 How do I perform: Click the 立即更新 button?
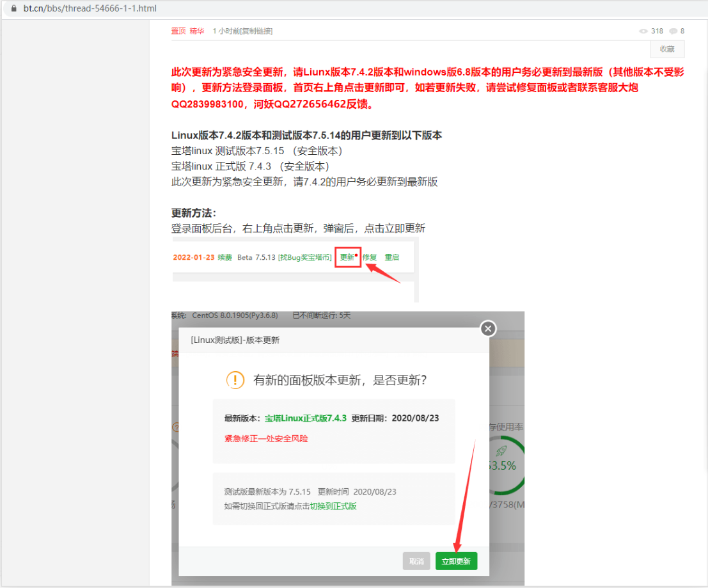pyautogui.click(x=456, y=561)
